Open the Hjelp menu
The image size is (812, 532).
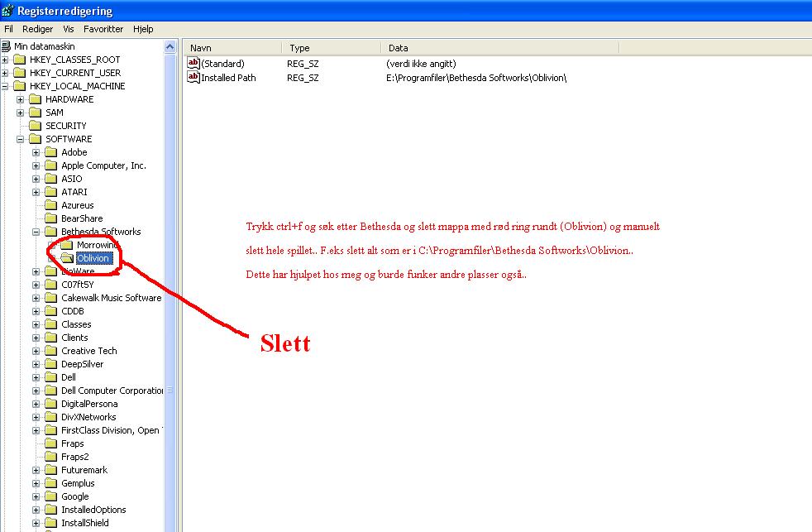(143, 29)
